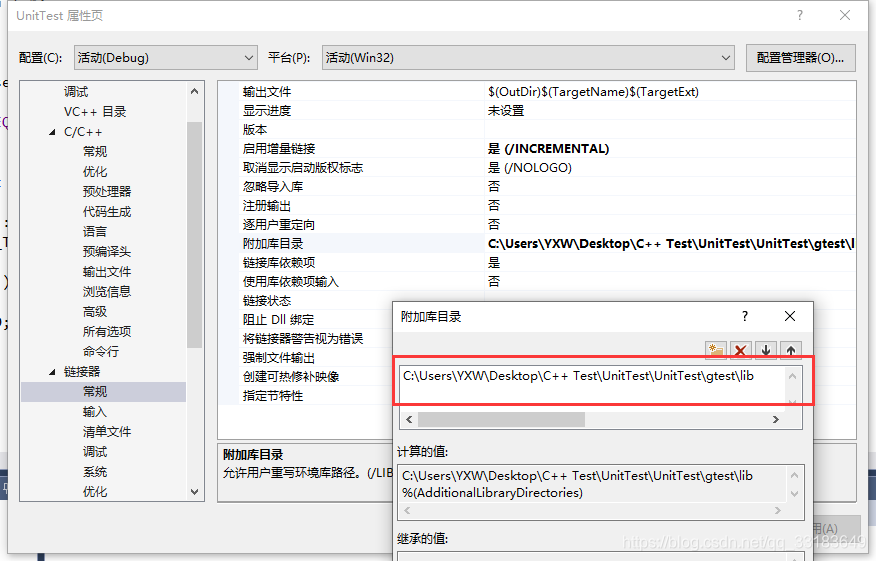
Task: Click 附加库目录 property name in the grid
Action: (x=273, y=244)
